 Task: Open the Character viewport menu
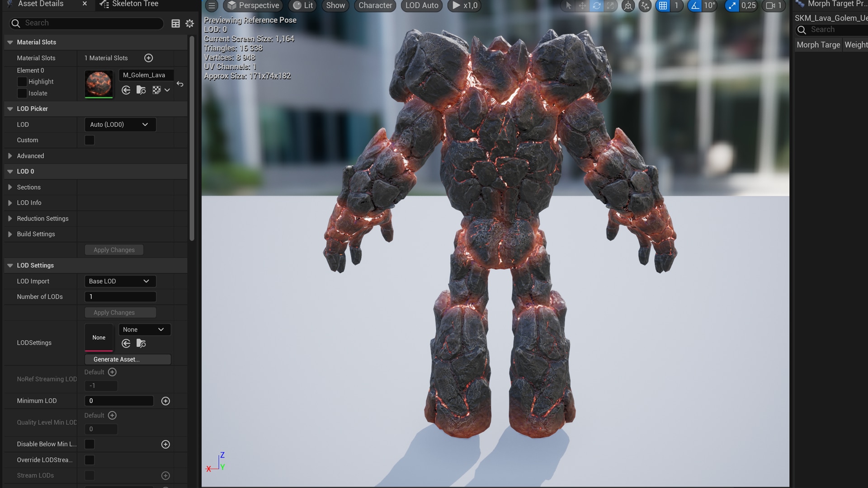click(x=375, y=6)
